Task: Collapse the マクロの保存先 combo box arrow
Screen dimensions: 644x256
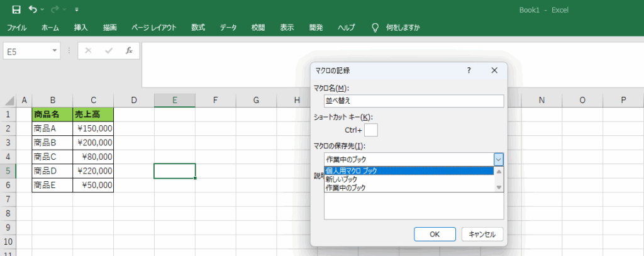Action: pos(498,159)
